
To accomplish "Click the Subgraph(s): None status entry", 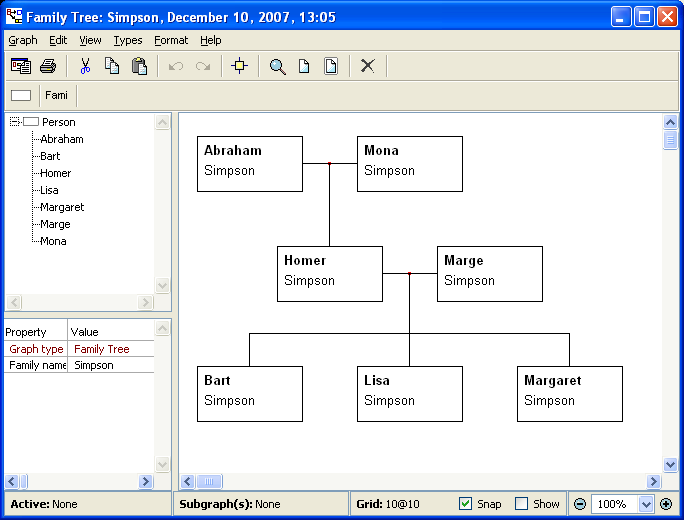I will 230,504.
